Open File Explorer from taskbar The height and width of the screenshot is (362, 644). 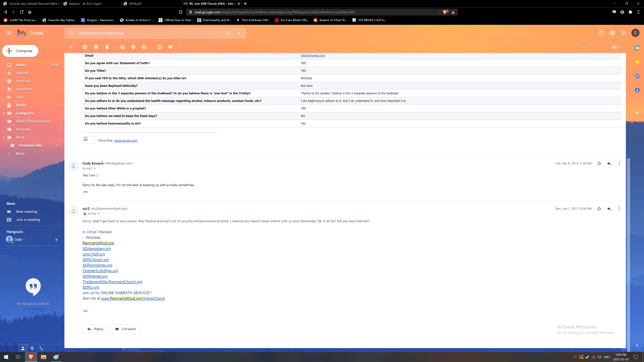coord(43,357)
